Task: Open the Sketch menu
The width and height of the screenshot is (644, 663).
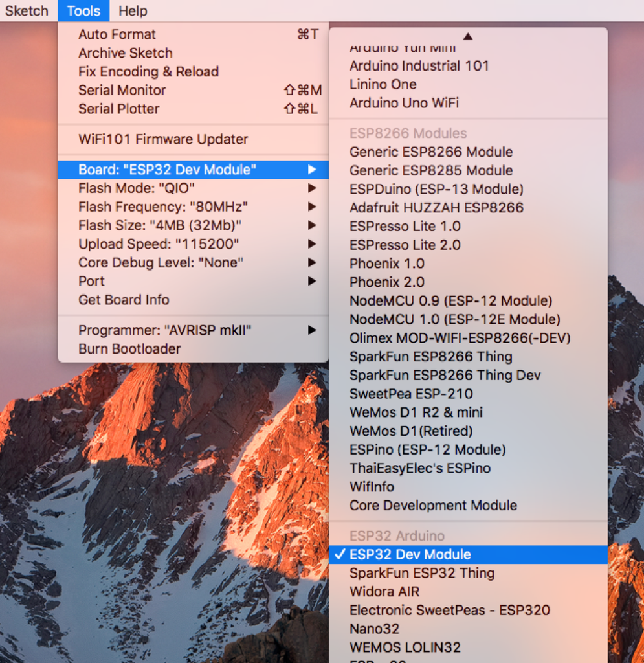Action: 27,10
